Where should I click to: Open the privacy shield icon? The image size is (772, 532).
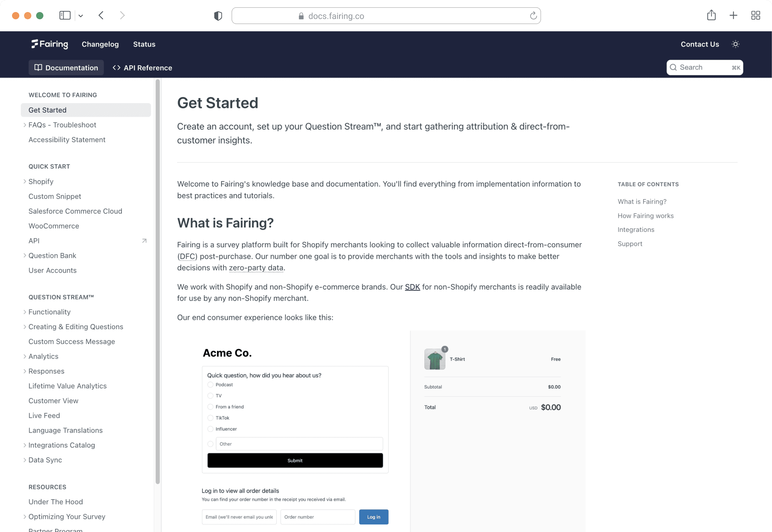218,16
